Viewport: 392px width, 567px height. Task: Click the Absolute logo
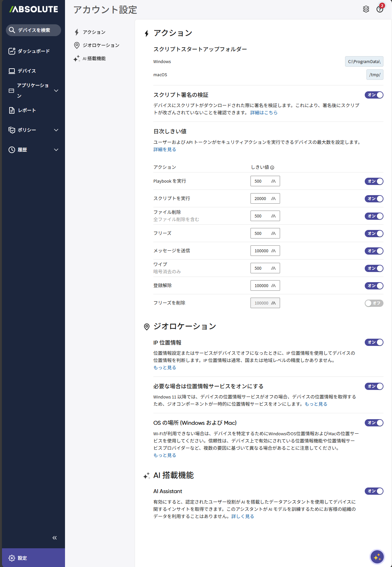(33, 10)
